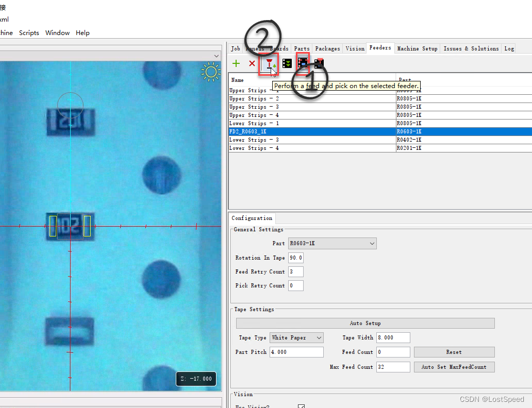Click the Reset feed count button
Viewport: 532px width, 408px height.
pos(454,352)
